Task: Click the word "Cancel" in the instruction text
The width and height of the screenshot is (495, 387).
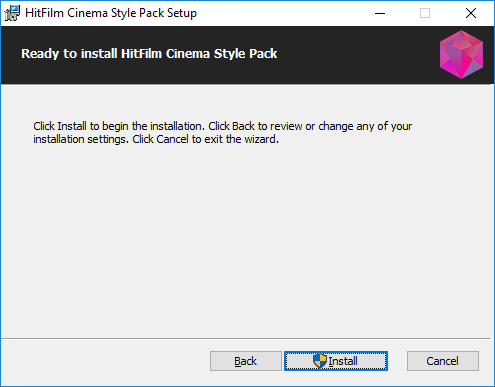Action: [x=172, y=139]
